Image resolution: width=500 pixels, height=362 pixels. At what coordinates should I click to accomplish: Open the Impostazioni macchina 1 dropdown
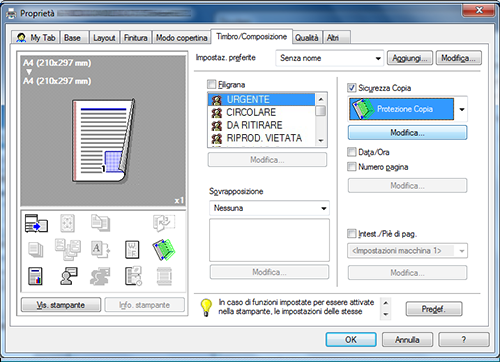[408, 251]
